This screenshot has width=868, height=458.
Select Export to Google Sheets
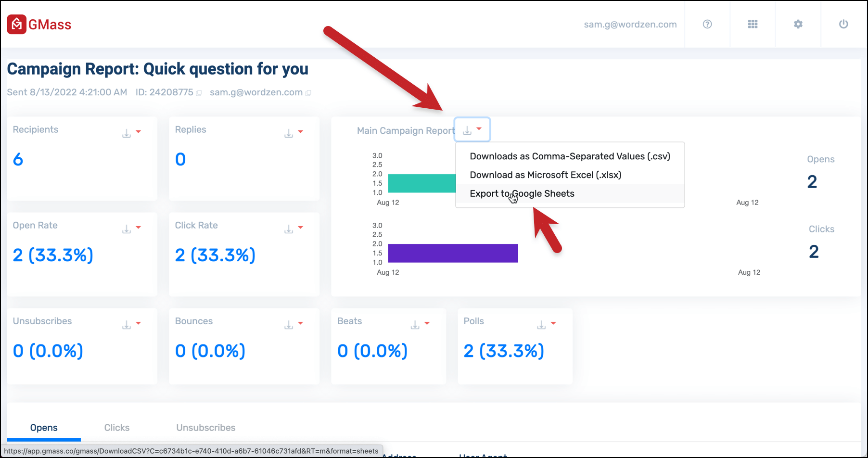pos(570,194)
